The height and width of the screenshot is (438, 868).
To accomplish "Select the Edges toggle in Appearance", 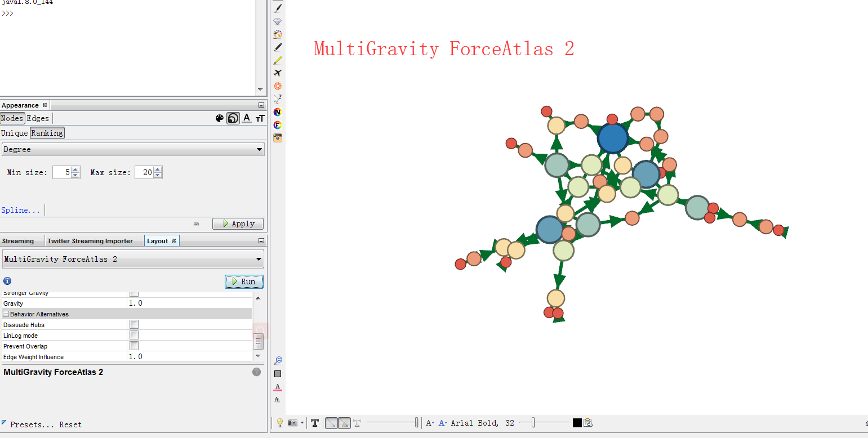I will (38, 118).
